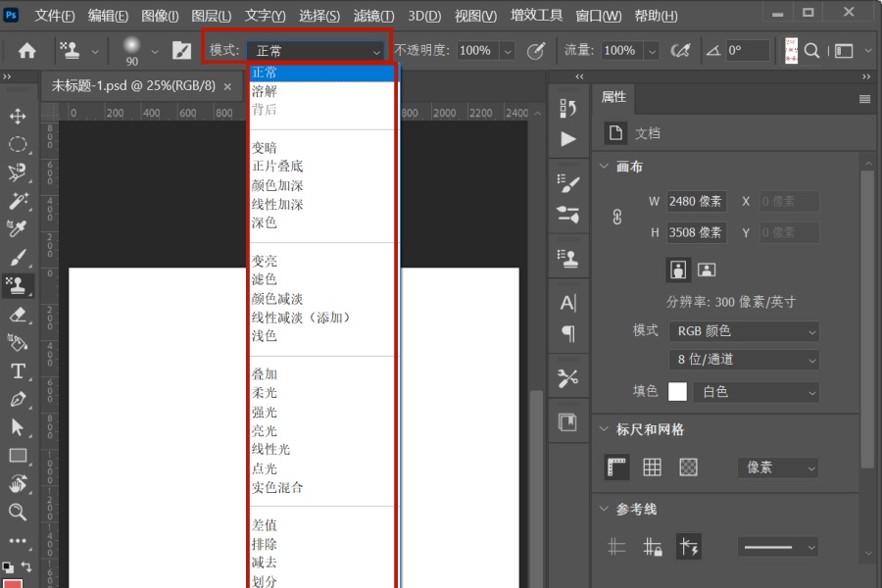The height and width of the screenshot is (588, 882).
Task: Collapse the 参考线 section
Action: [604, 509]
